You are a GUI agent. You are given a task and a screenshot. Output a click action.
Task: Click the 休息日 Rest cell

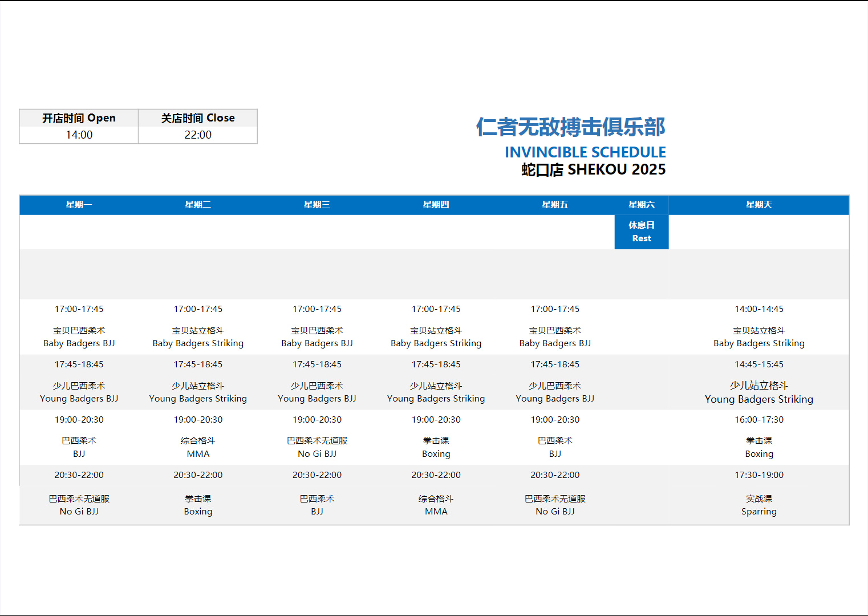(x=641, y=232)
